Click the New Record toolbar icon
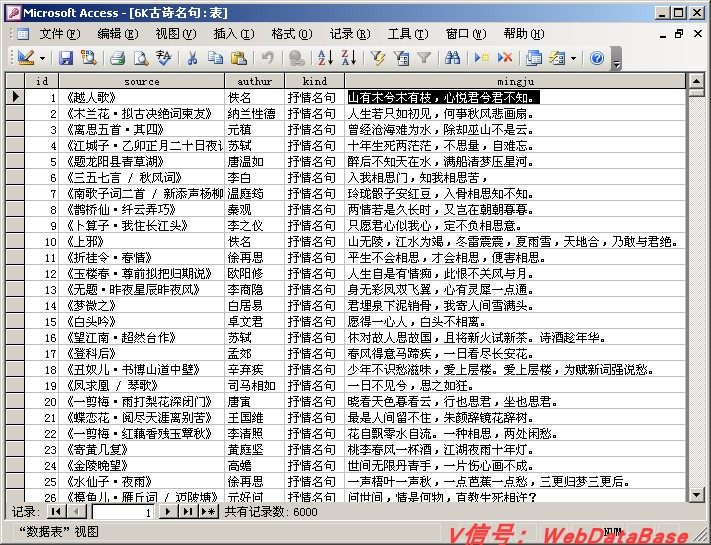711x545 pixels. click(x=482, y=58)
